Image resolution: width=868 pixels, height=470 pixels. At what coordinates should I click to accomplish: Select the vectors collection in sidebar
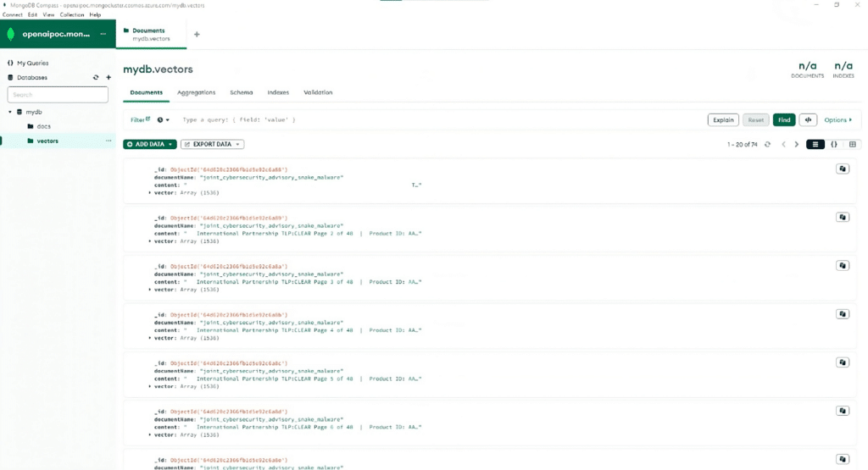[x=47, y=141]
